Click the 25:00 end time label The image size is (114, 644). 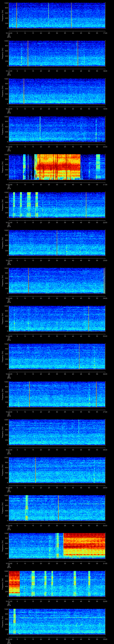(105, 336)
